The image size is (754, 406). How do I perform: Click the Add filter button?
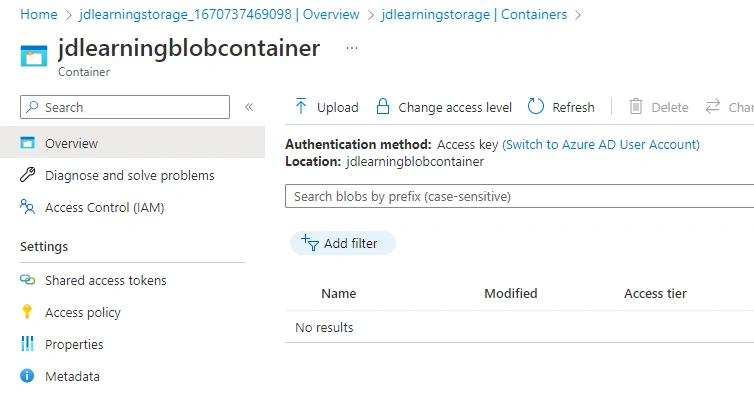click(343, 243)
